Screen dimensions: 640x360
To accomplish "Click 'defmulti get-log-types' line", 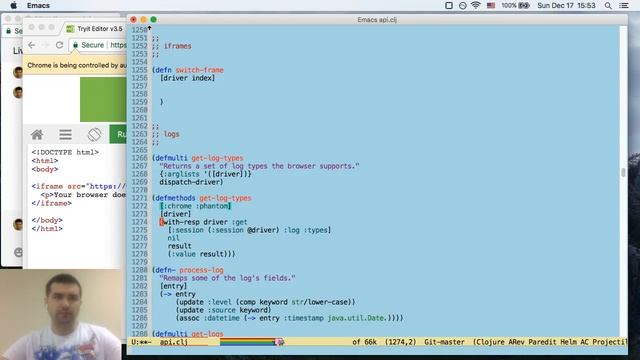I will point(198,158).
